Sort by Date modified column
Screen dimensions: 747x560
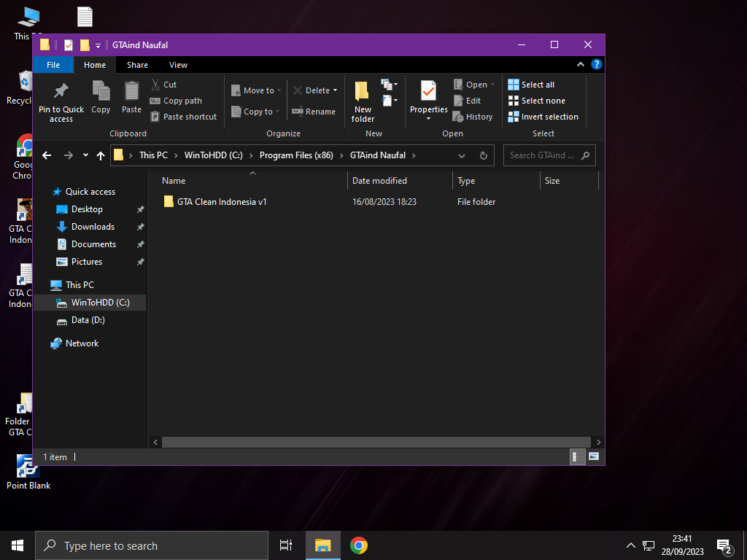point(400,181)
